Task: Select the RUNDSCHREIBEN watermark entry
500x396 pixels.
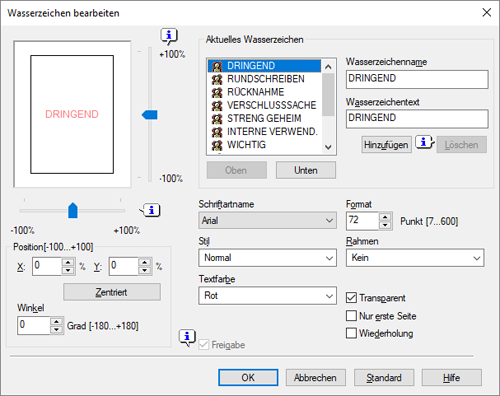Action: pos(264,79)
